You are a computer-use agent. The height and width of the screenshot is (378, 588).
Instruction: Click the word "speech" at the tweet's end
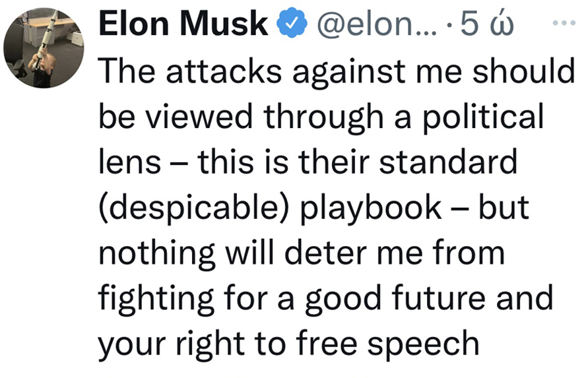point(423,344)
